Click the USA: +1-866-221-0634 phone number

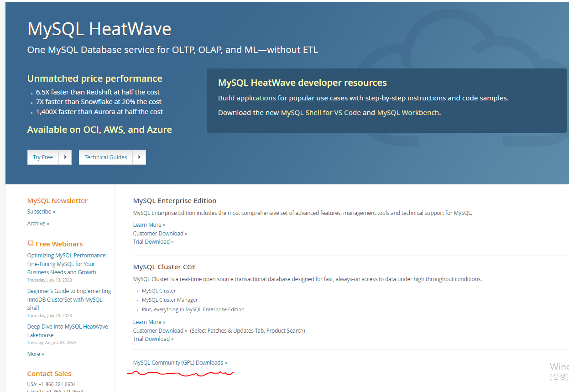52,384
